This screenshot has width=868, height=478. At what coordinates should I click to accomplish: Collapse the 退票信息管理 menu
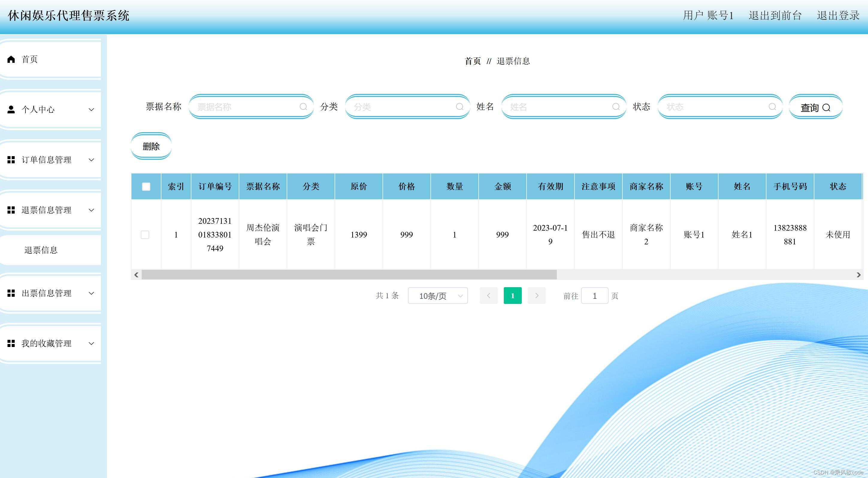click(x=91, y=210)
